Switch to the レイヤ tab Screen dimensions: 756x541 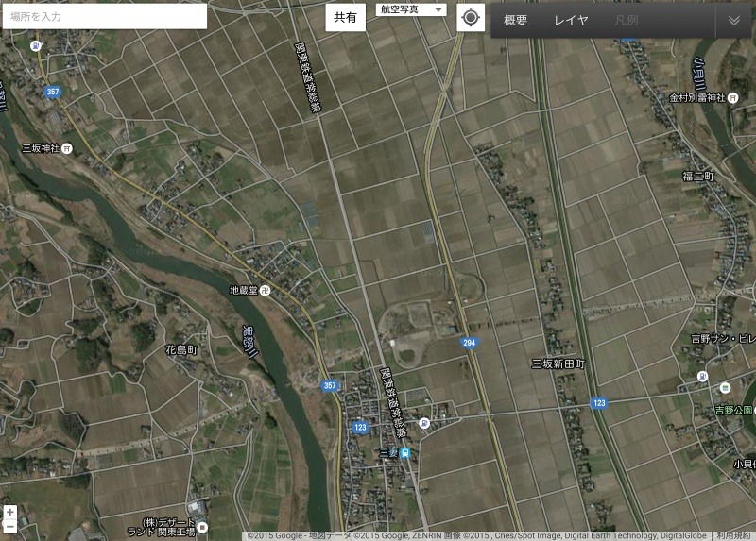571,20
